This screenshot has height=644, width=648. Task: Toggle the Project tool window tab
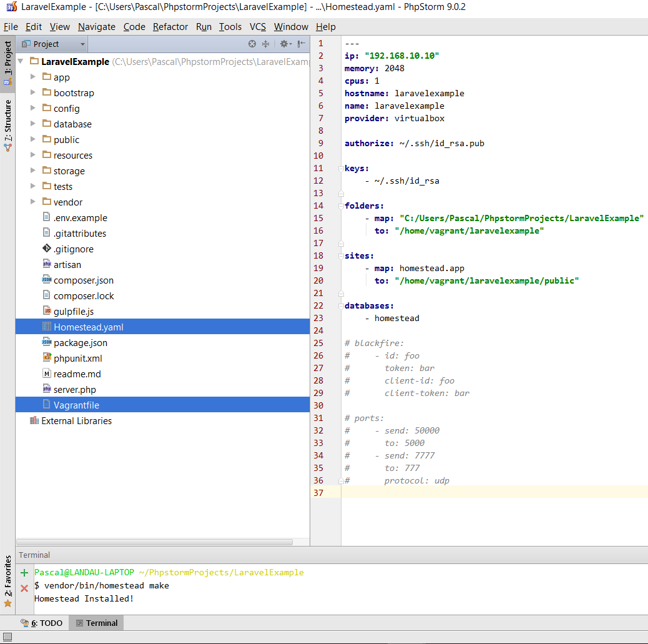tap(7, 63)
